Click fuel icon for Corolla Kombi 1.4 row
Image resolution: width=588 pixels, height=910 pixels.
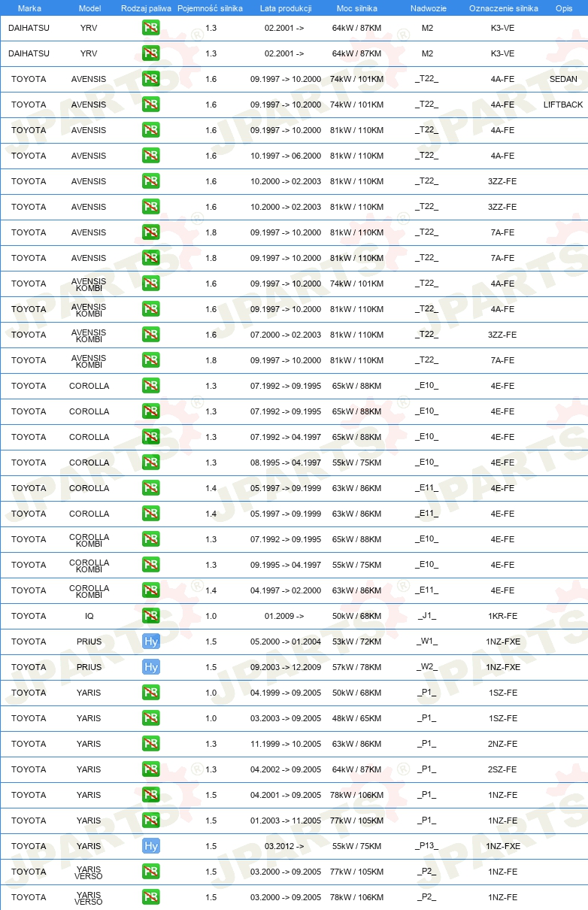(x=151, y=590)
